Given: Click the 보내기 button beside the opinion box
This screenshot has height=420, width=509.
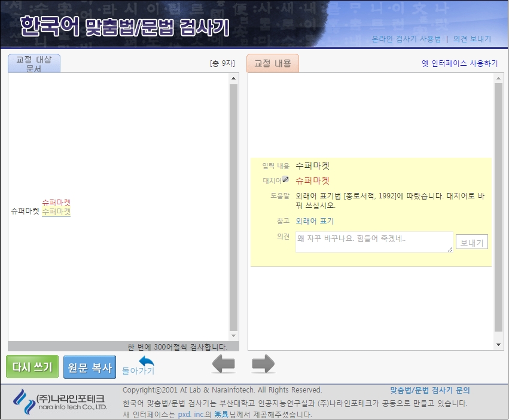Looking at the screenshot, I should pyautogui.click(x=472, y=243).
